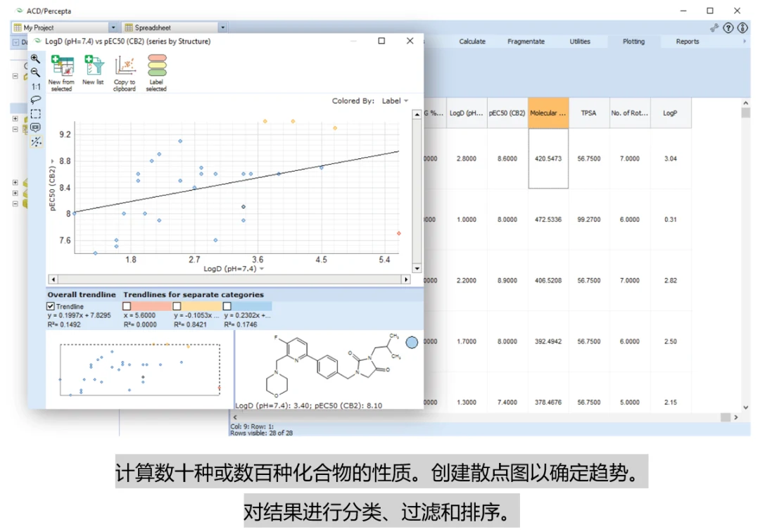Open the LogD x-axis dropdown arrow
Screen dimensions: 760x532
click(x=262, y=269)
